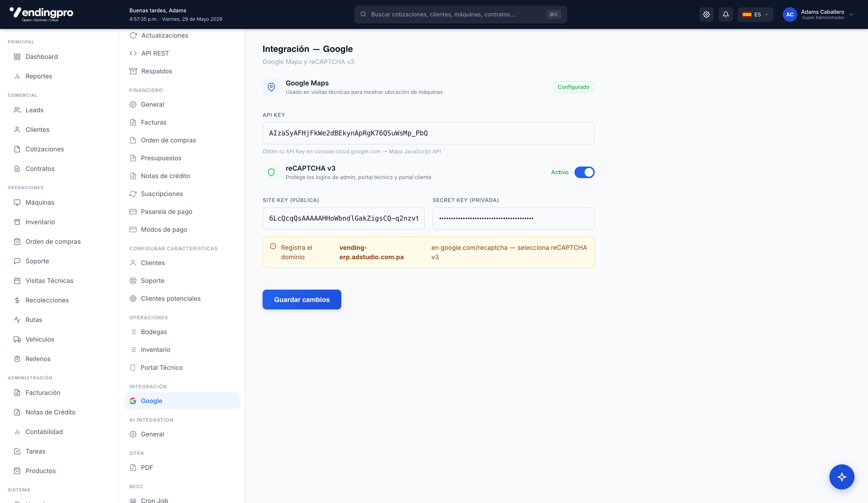Open General under Financiero settings

pyautogui.click(x=152, y=105)
